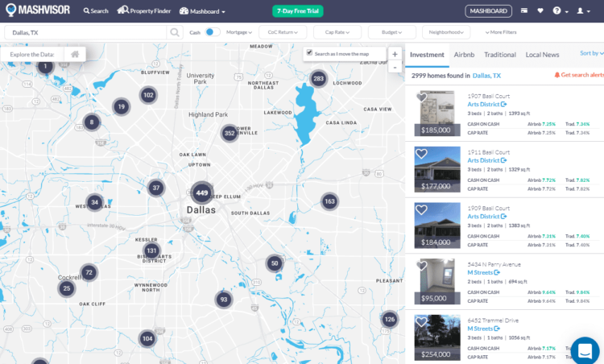Open M Streets link for 6452 Trammel Drive
Image resolution: width=604 pixels, height=364 pixels.
click(x=483, y=329)
